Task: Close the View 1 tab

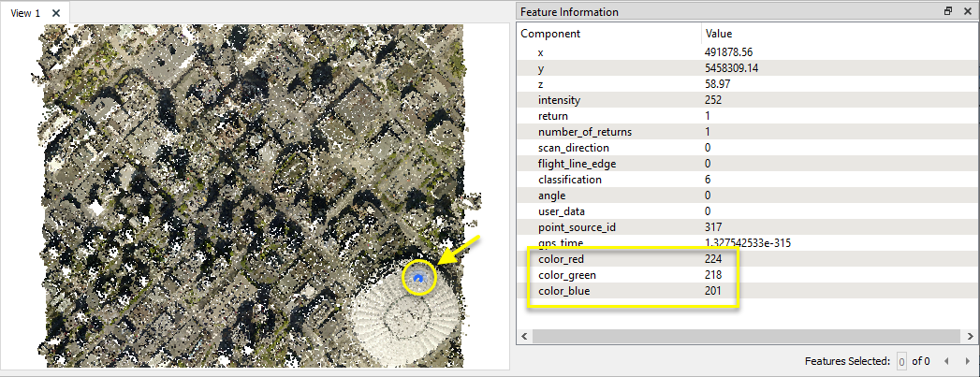Action: point(56,13)
